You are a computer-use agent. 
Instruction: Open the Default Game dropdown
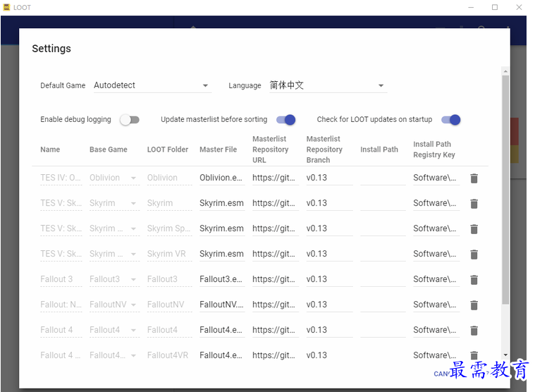(x=152, y=85)
